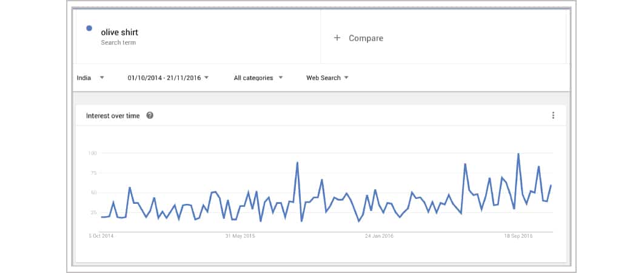The width and height of the screenshot is (644, 273).
Task: Click the blue dot beside olive shirt
Action: pyautogui.click(x=90, y=28)
